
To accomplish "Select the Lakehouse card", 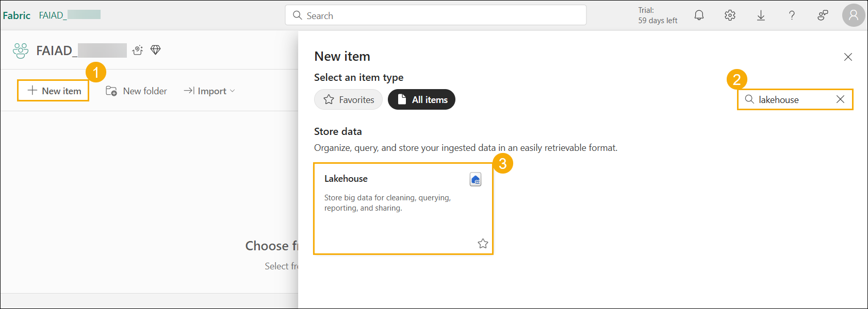I will [403, 209].
